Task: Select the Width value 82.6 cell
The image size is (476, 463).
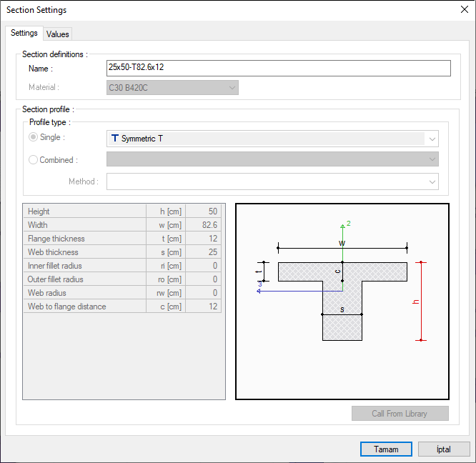Action: (x=204, y=225)
